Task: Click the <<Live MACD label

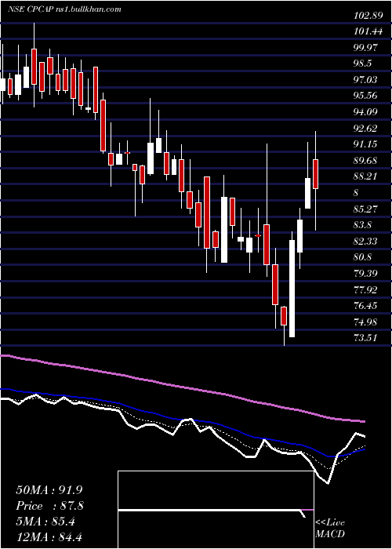Action: click(x=330, y=529)
